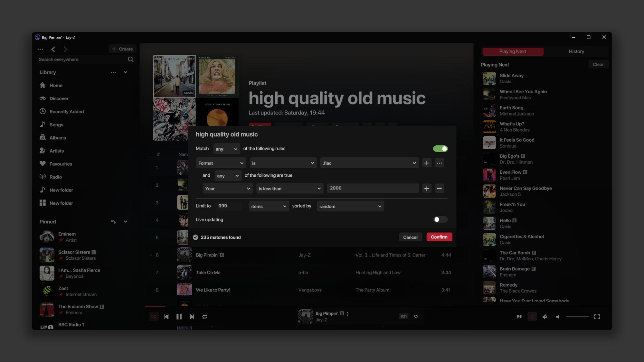Screen dimensions: 644x362
Task: Select the Playing Next tab
Action: (513, 51)
